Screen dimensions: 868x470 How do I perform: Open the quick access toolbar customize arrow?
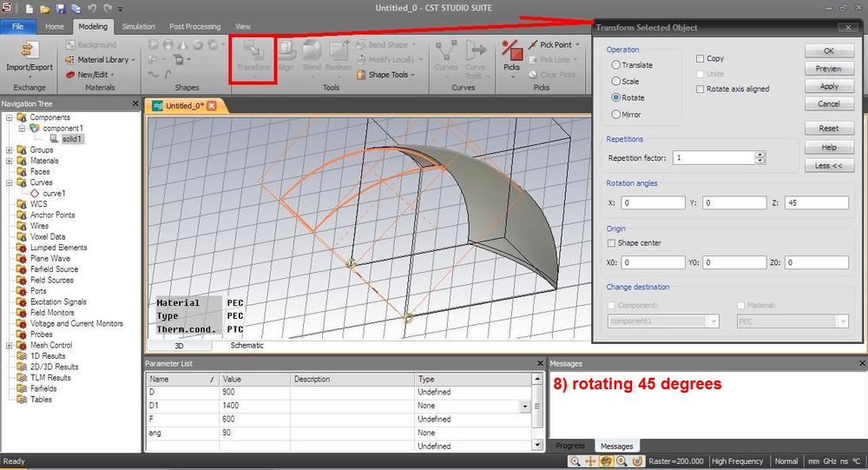(120, 10)
